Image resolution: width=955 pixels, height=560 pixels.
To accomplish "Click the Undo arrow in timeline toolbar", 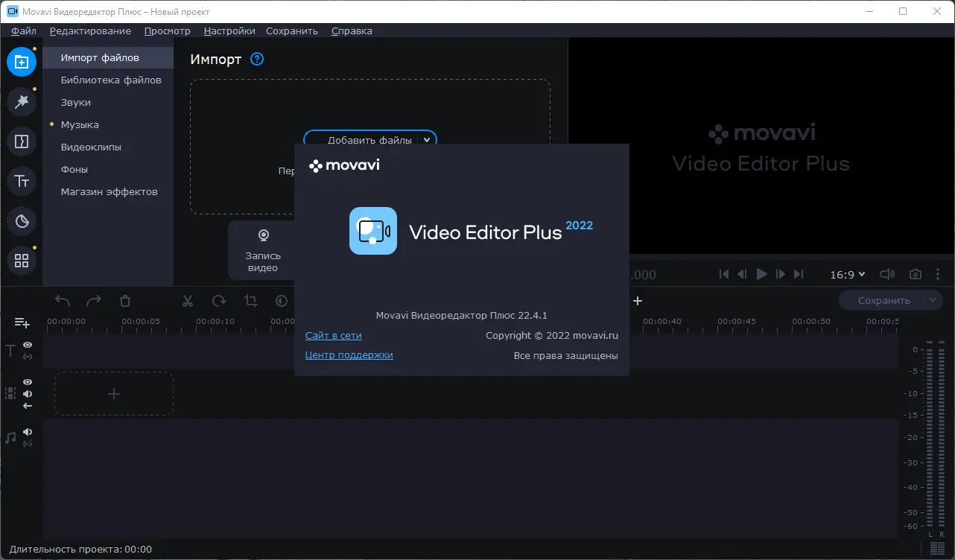I will point(63,301).
